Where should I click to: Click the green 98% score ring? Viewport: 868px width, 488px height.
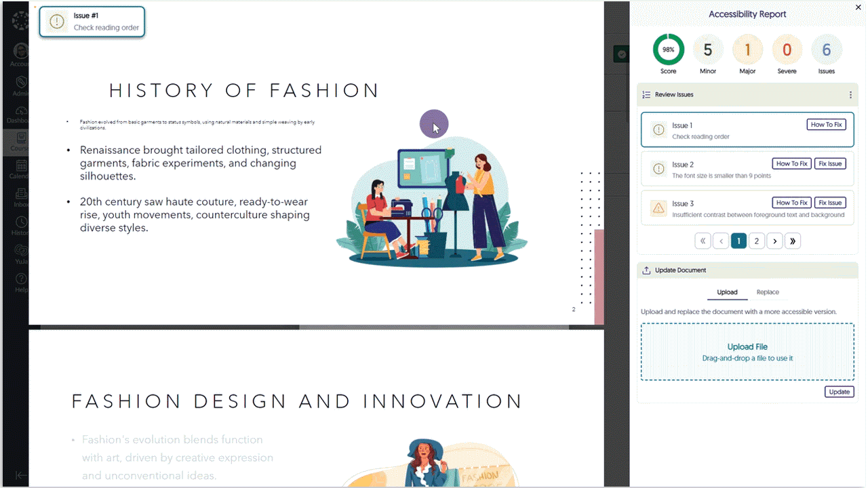[x=668, y=50]
